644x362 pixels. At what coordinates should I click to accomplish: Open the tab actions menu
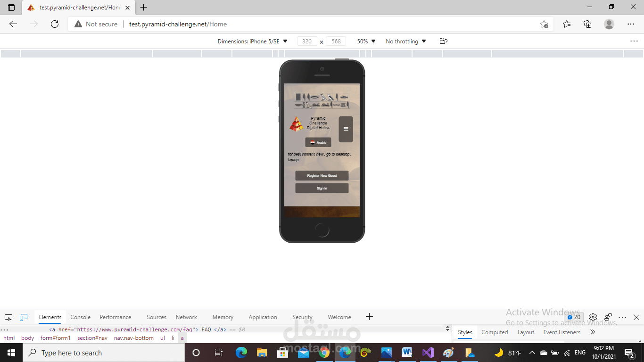pyautogui.click(x=11, y=8)
